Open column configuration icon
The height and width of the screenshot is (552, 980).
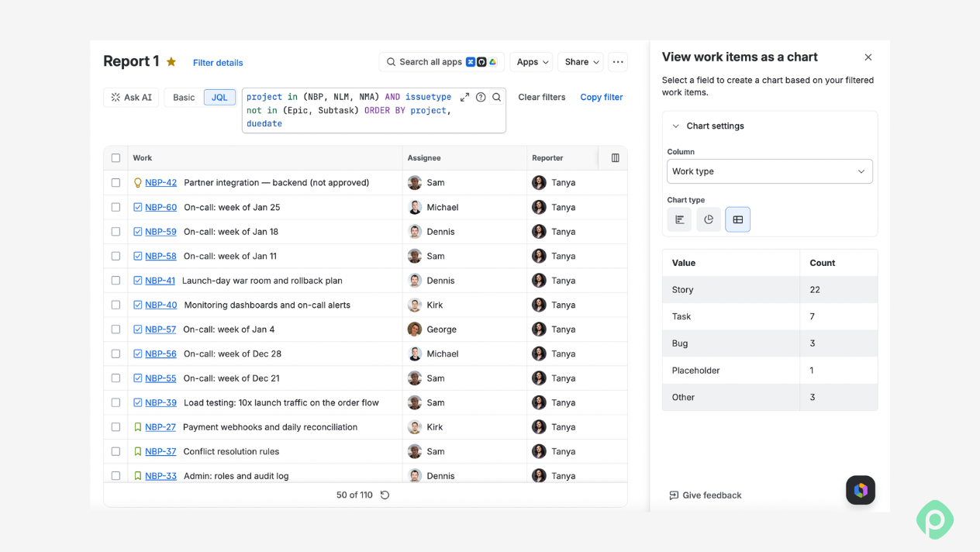[616, 158]
